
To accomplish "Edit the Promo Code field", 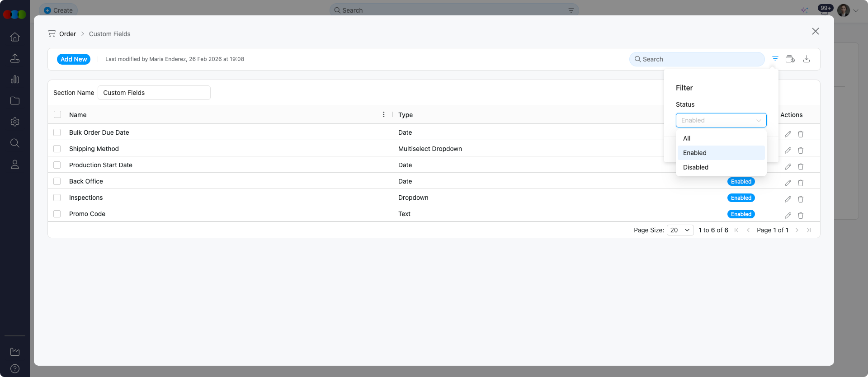I will coord(788,215).
